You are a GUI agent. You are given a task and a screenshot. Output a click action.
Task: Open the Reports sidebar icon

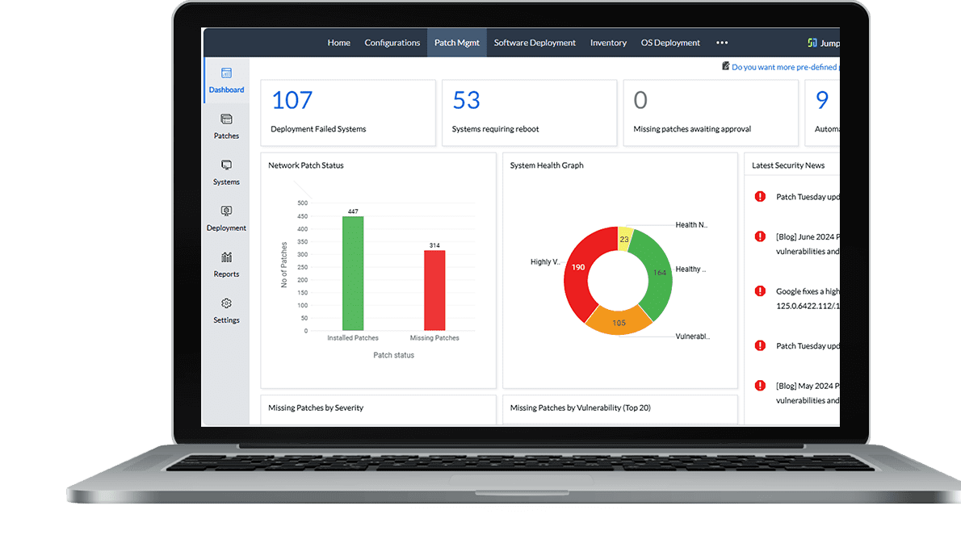point(226,257)
